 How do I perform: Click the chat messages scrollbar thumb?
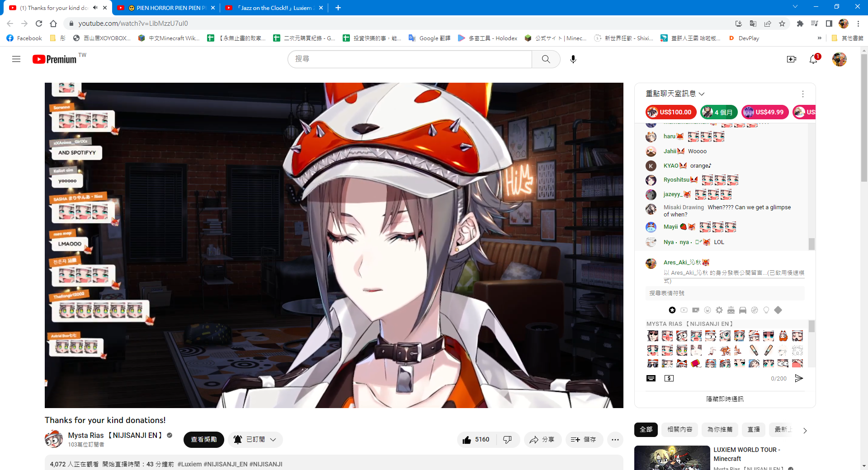point(811,244)
